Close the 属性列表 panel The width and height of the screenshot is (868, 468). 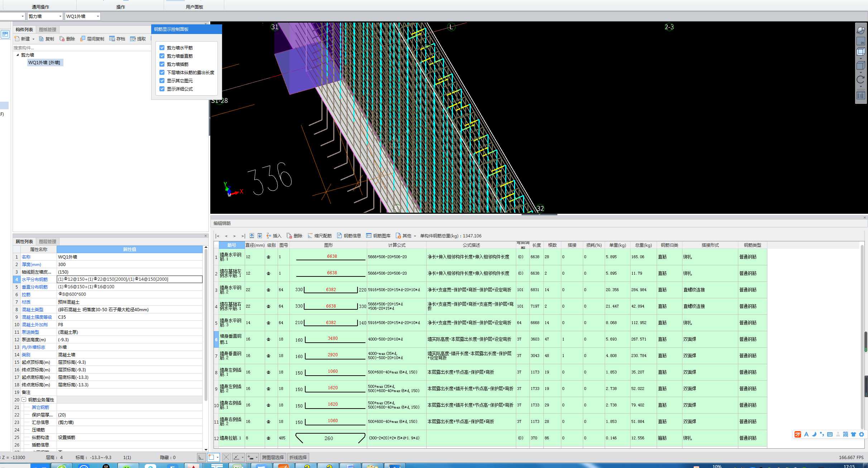pyautogui.click(x=206, y=236)
